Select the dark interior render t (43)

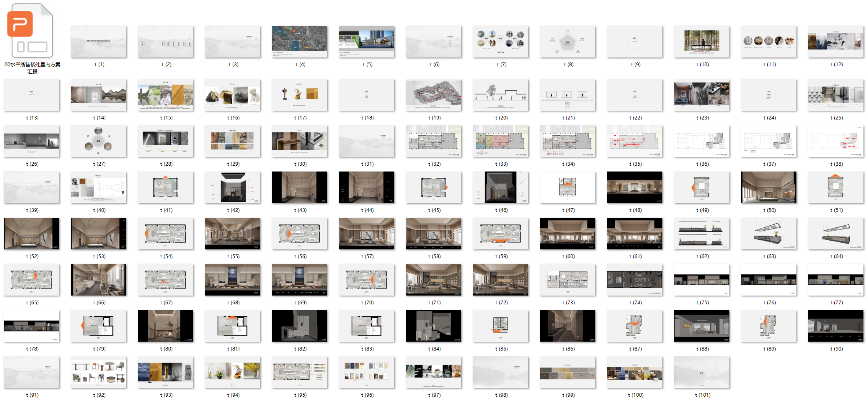click(x=299, y=187)
